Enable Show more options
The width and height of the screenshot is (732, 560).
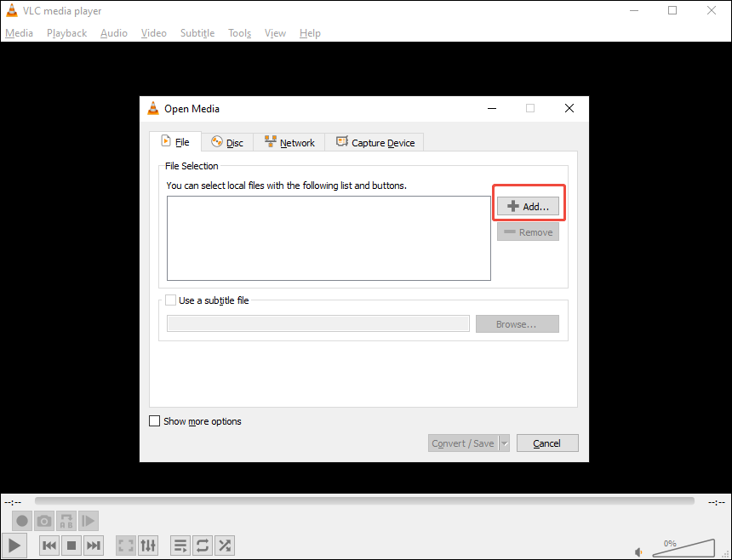pyautogui.click(x=155, y=420)
